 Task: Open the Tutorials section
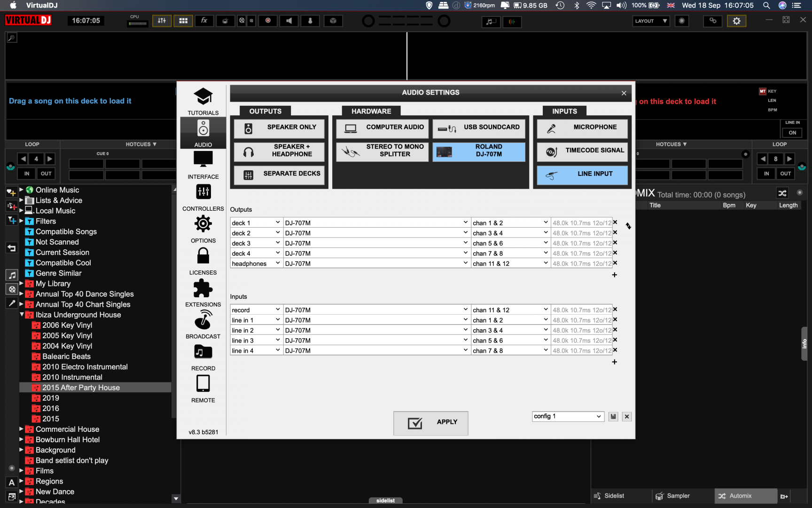203,101
